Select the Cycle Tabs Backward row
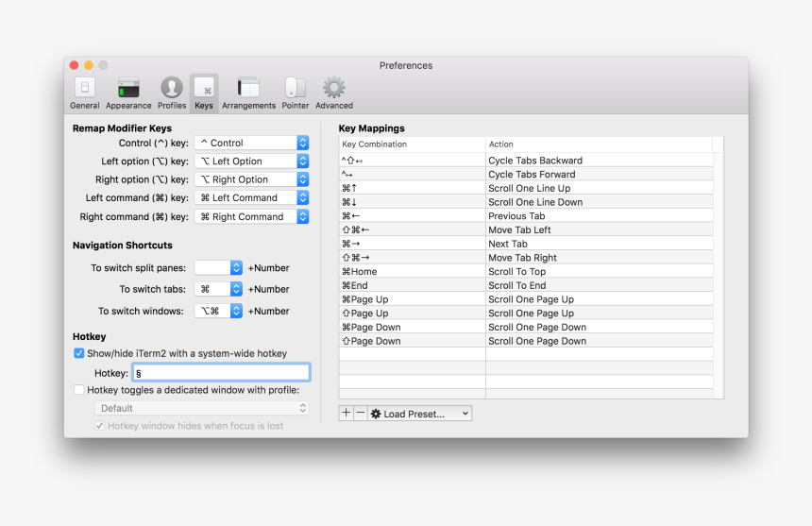Screen dimensions: 812x526 [526, 161]
